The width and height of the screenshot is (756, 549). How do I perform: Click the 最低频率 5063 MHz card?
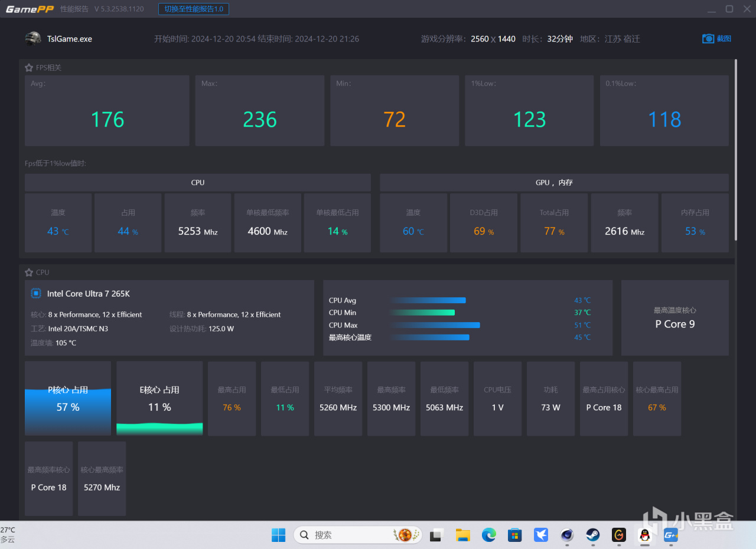[x=444, y=398]
